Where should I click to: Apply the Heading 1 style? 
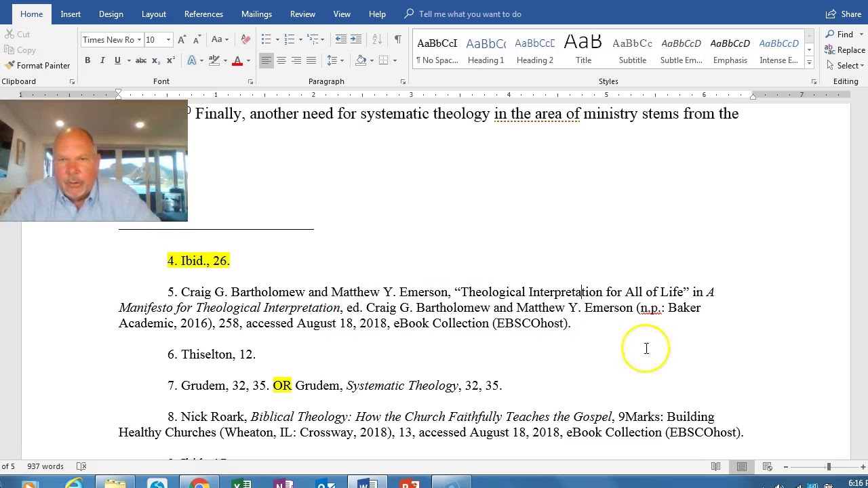tap(486, 51)
